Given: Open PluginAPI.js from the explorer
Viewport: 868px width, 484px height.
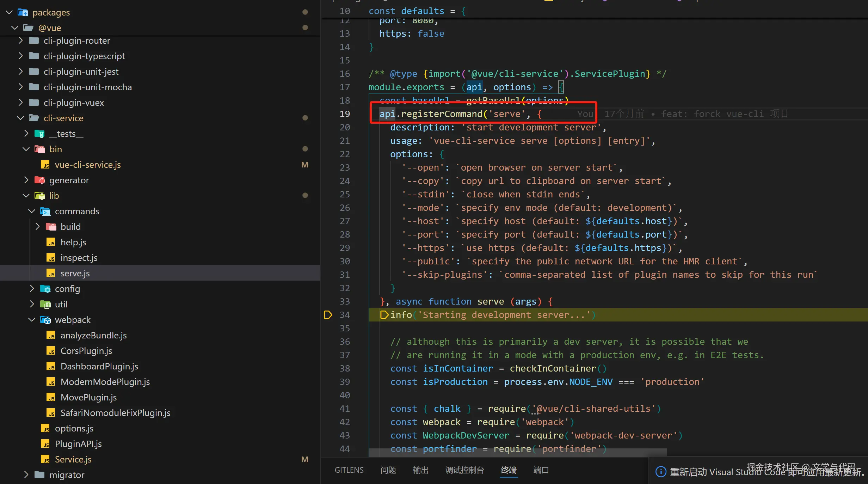Looking at the screenshot, I should click(x=78, y=444).
